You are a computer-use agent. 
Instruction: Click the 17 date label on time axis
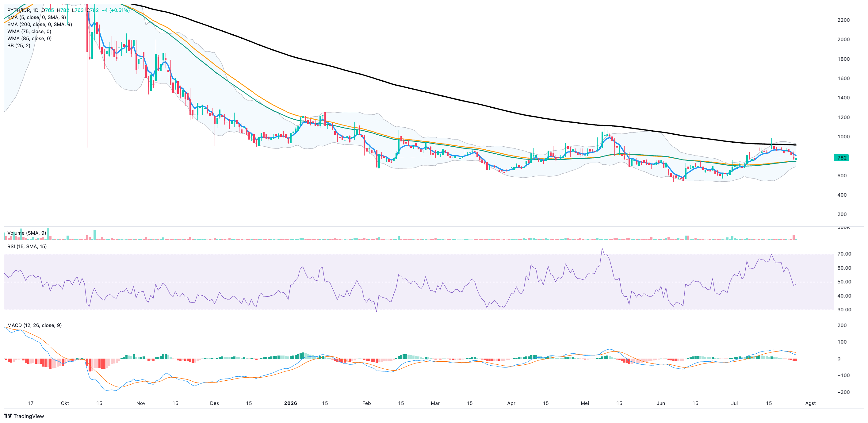pyautogui.click(x=31, y=403)
